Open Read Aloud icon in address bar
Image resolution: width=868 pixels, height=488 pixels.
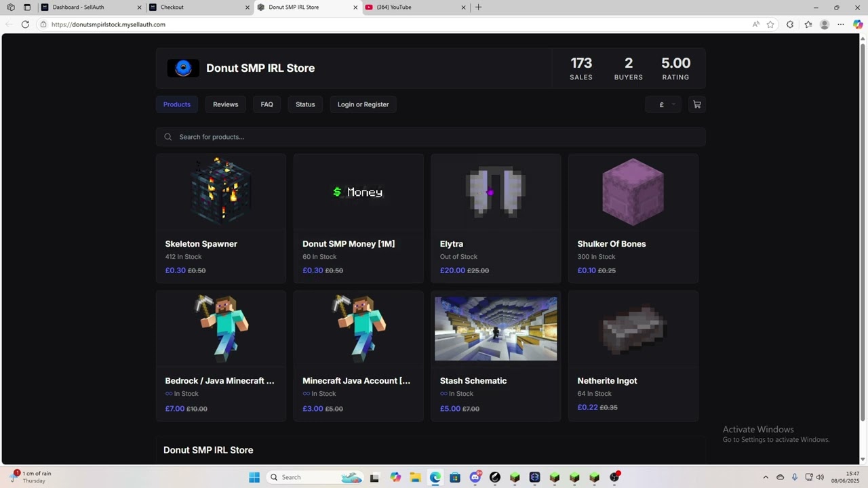tap(755, 24)
